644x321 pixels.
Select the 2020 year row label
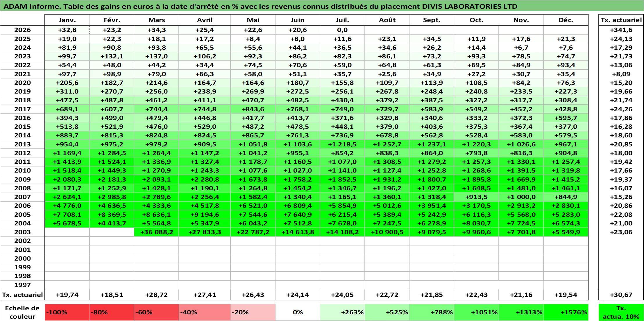point(22,83)
